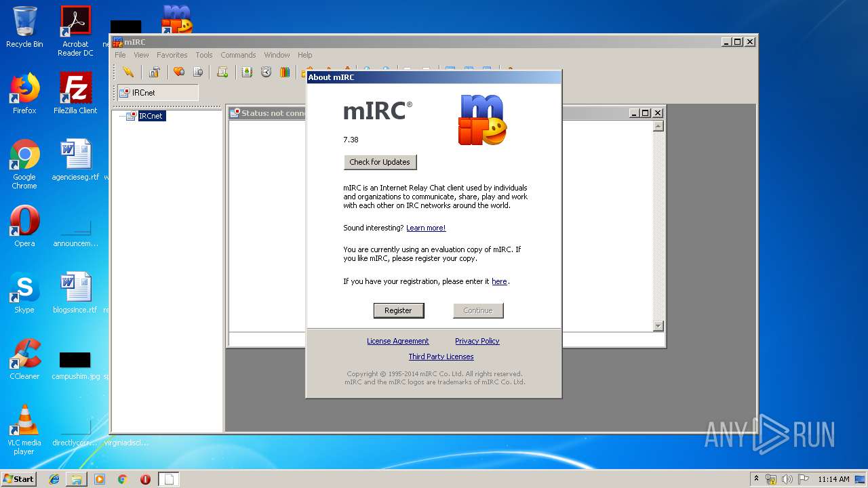Select the Recycle Bin desktop icon

(24, 27)
